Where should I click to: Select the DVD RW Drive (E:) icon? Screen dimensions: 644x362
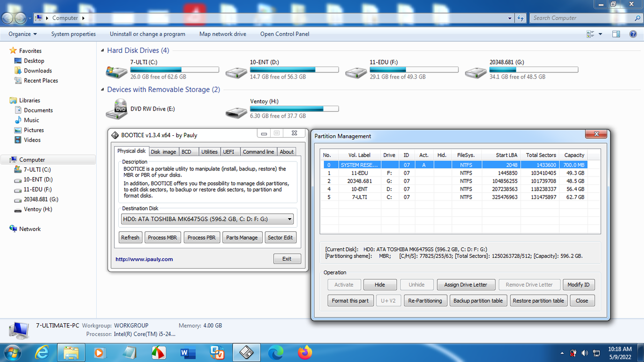116,109
